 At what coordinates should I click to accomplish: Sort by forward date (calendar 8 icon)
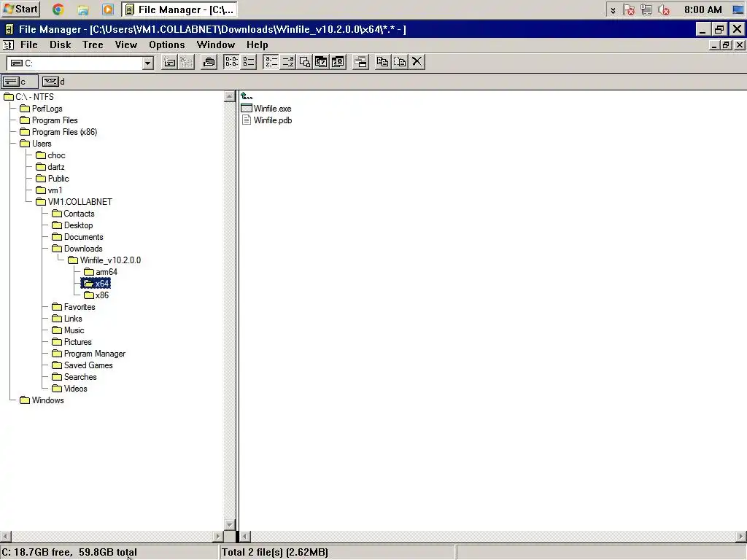pos(338,62)
